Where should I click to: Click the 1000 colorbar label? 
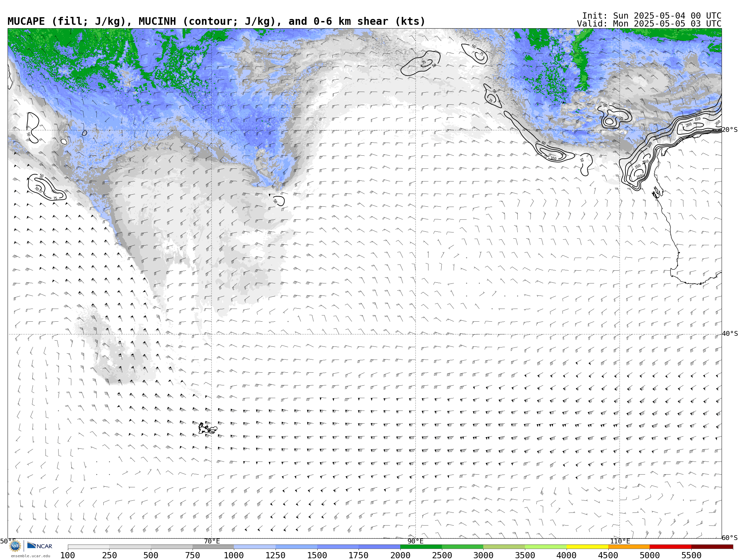[234, 556]
